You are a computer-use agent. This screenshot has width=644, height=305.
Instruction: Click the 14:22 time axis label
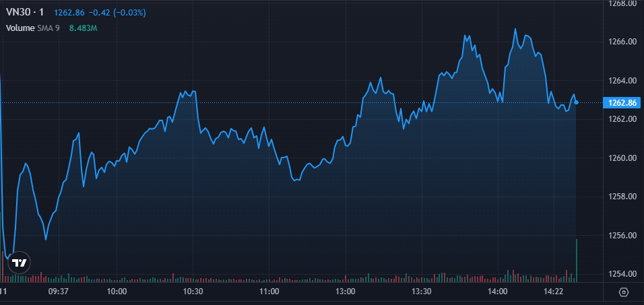(x=553, y=292)
